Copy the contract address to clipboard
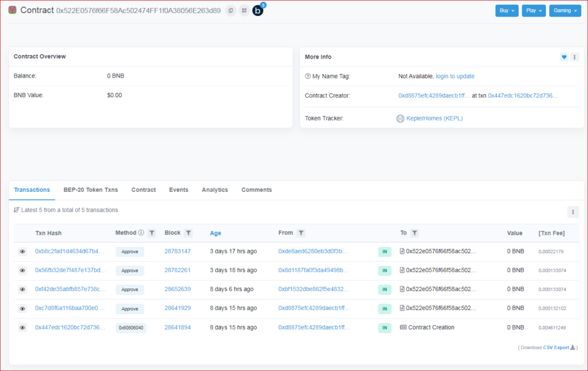The height and width of the screenshot is (371, 588). coord(231,10)
